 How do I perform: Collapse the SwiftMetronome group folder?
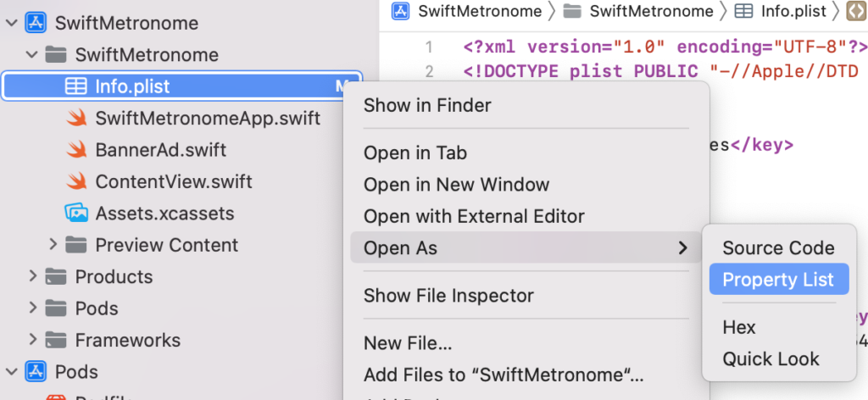[32, 55]
